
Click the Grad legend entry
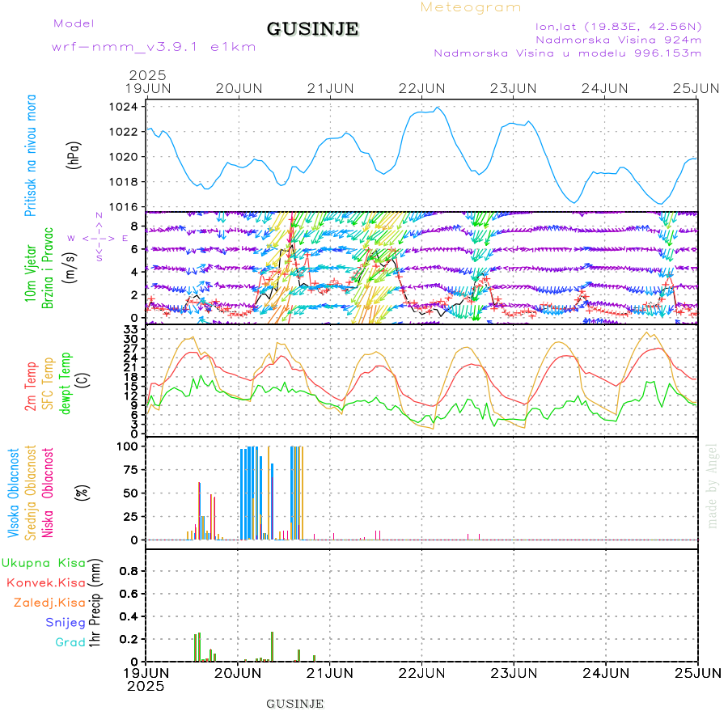[x=70, y=642]
